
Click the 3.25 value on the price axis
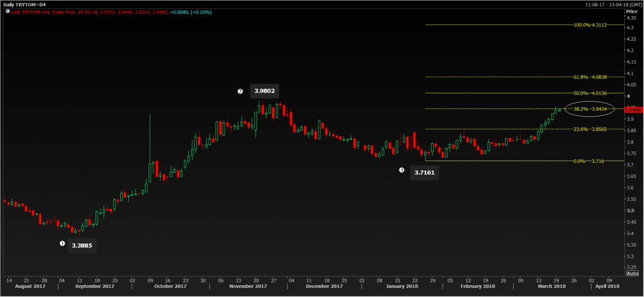(632, 267)
